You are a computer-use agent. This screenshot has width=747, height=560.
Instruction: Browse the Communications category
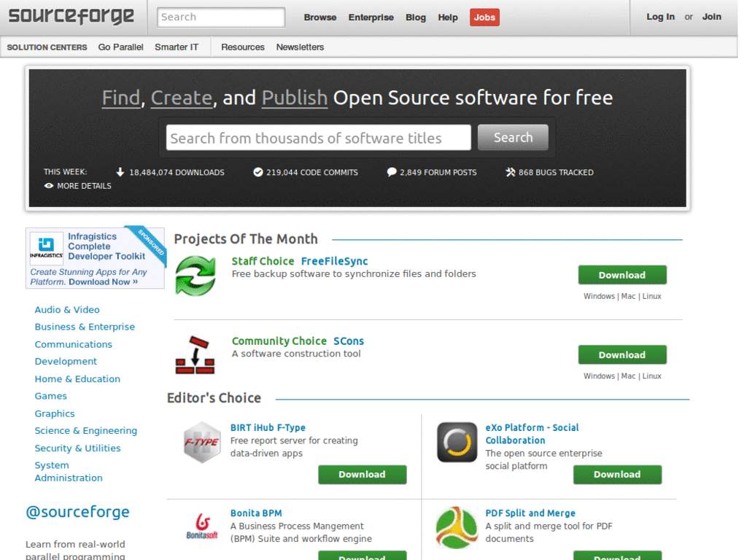pyautogui.click(x=74, y=344)
